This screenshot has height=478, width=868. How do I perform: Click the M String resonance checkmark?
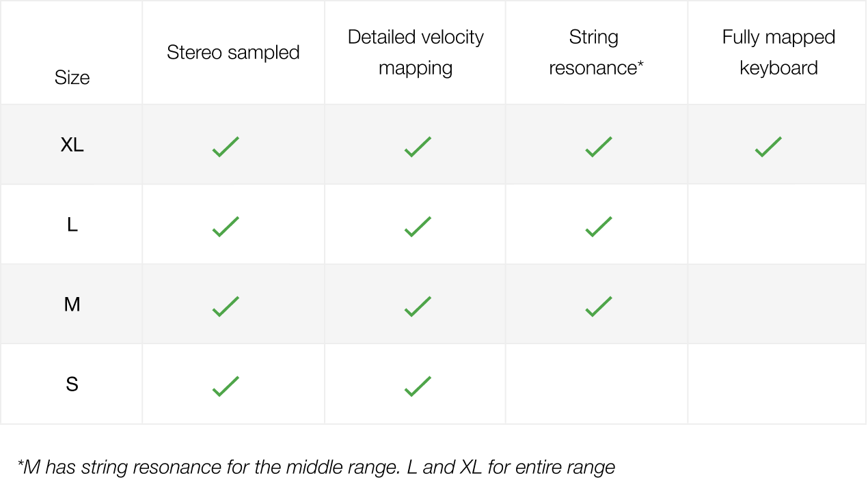[598, 307]
